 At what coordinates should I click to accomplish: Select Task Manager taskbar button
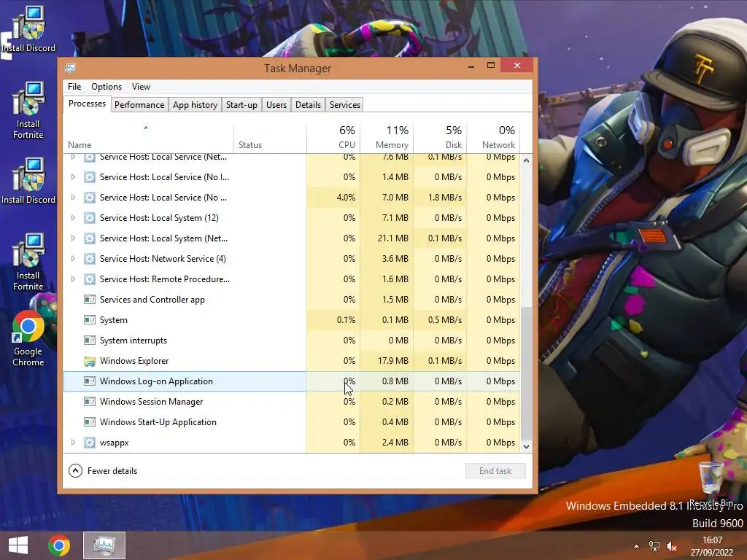pos(104,545)
